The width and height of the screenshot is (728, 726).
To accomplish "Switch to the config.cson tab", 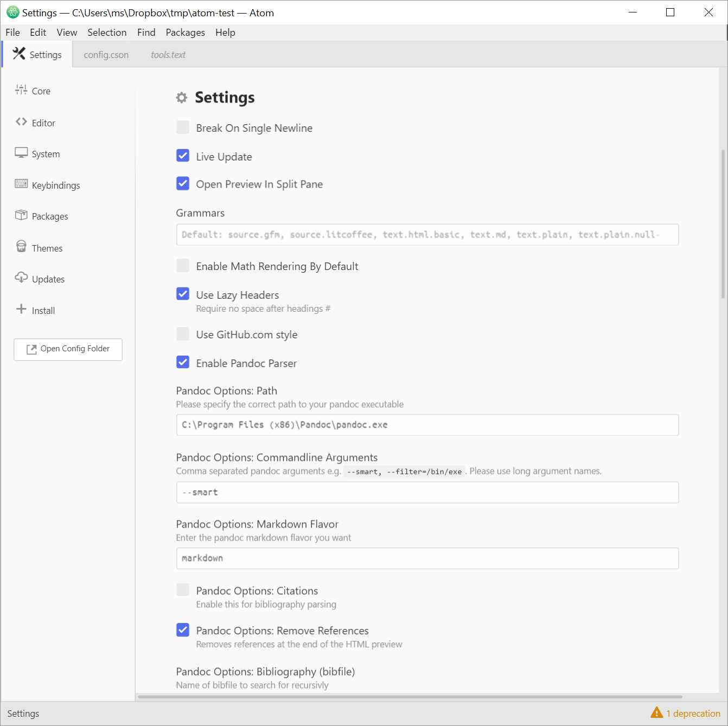I will pyautogui.click(x=106, y=54).
